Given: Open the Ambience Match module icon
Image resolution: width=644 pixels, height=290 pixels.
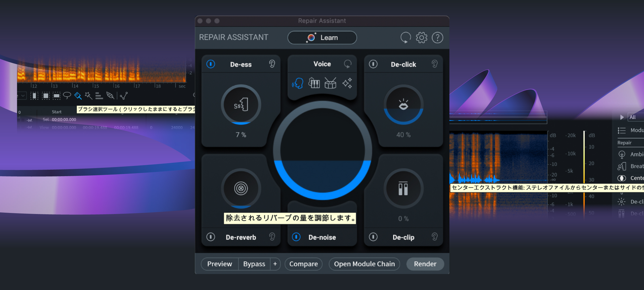Looking at the screenshot, I should click(622, 154).
